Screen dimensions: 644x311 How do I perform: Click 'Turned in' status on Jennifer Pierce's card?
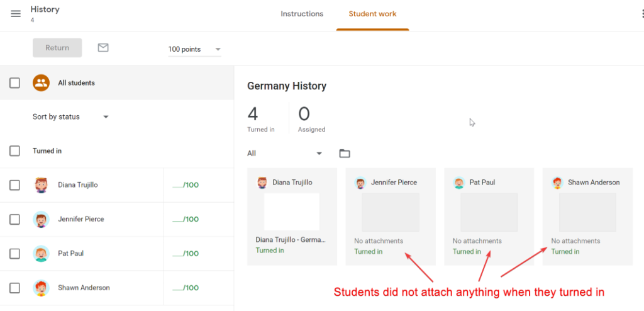click(x=369, y=252)
